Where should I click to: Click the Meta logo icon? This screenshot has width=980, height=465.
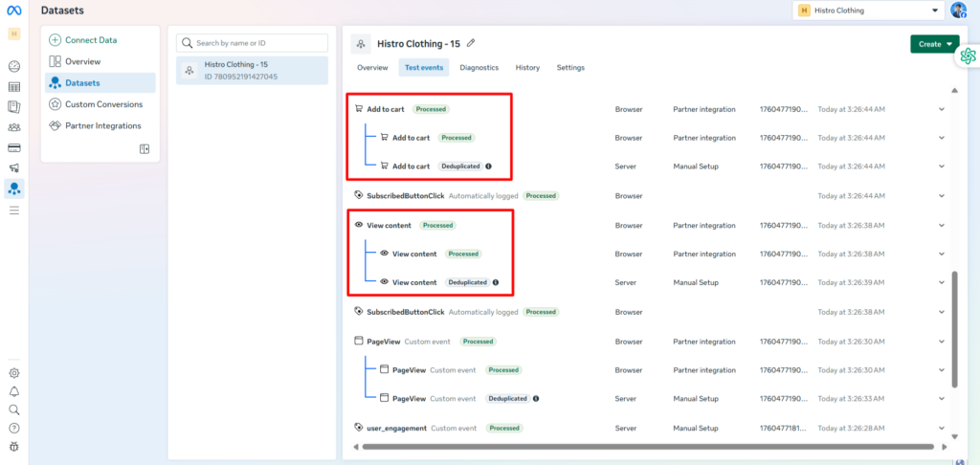click(x=14, y=11)
